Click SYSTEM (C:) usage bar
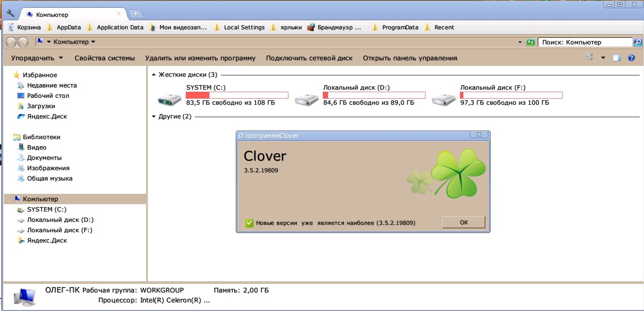The width and height of the screenshot is (644, 311). tap(237, 95)
